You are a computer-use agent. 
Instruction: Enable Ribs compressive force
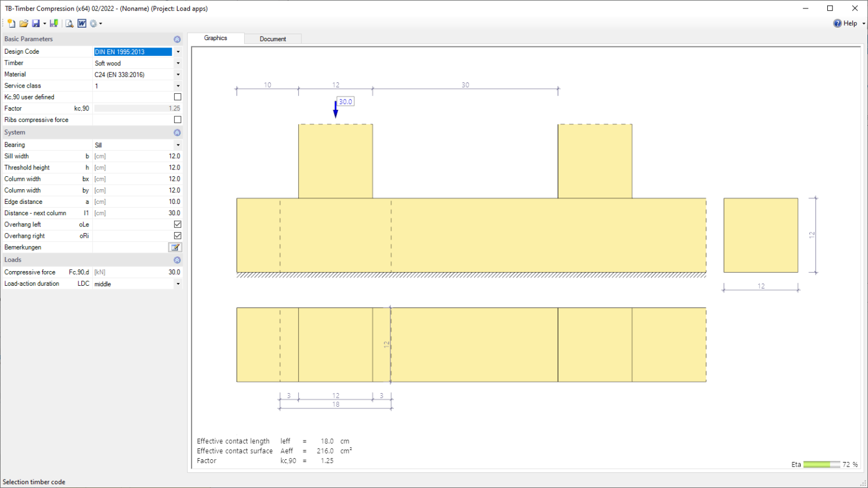177,119
